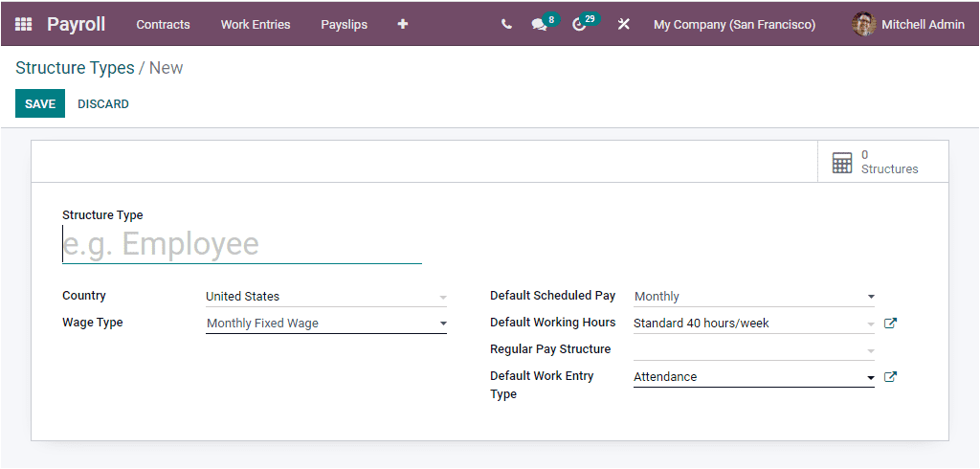Open the Payslips menu

click(345, 24)
